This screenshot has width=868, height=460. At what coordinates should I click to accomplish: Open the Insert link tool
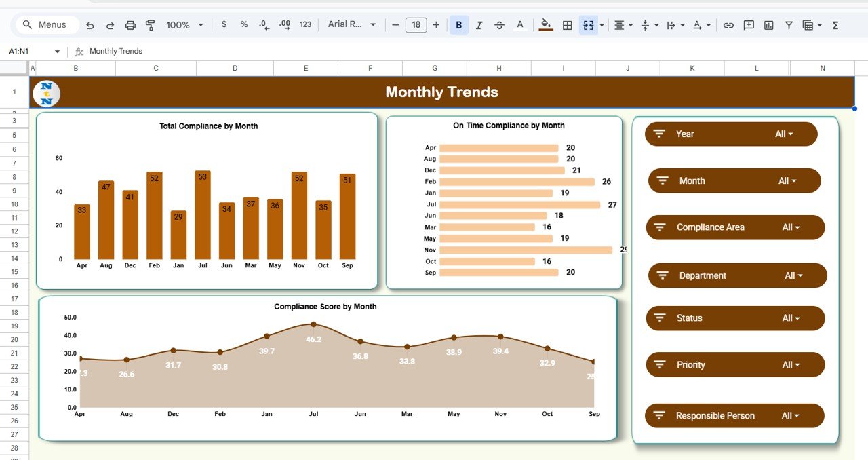728,24
